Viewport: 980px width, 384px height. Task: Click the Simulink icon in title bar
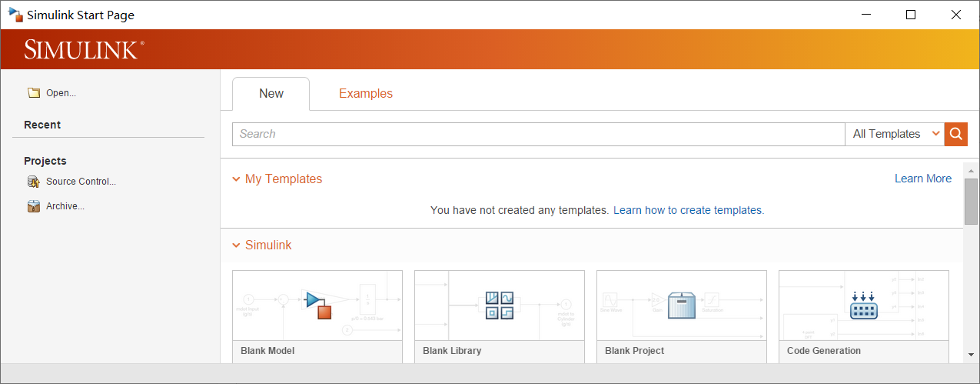tap(15, 15)
